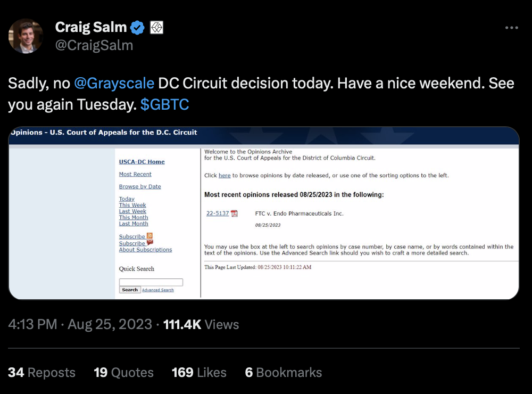Click the Quick Search text field

point(151,282)
